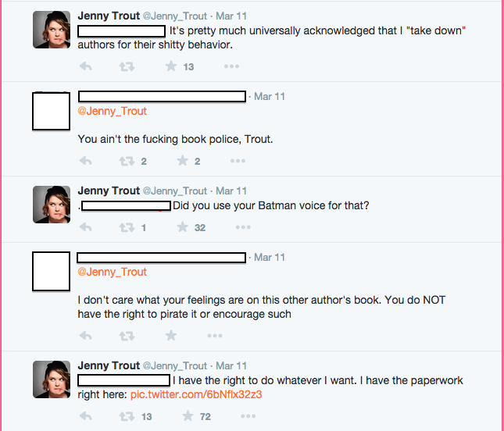Viewport: 504px width, 431px height.
Task: Click the Jenny Trout name on the paperwork tweet
Action: point(109,365)
